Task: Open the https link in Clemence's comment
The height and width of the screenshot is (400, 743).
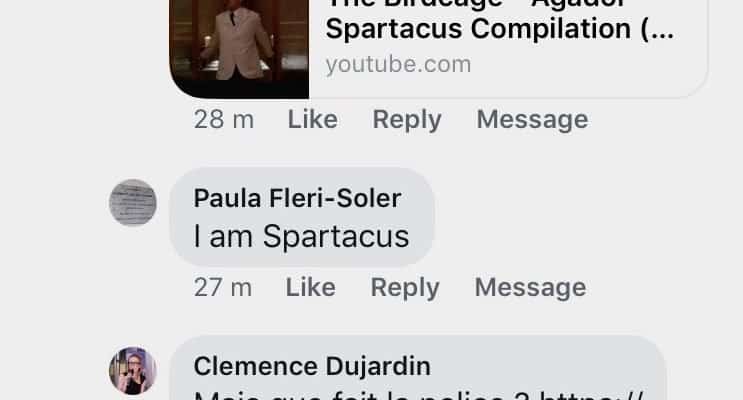Action: tap(592, 395)
